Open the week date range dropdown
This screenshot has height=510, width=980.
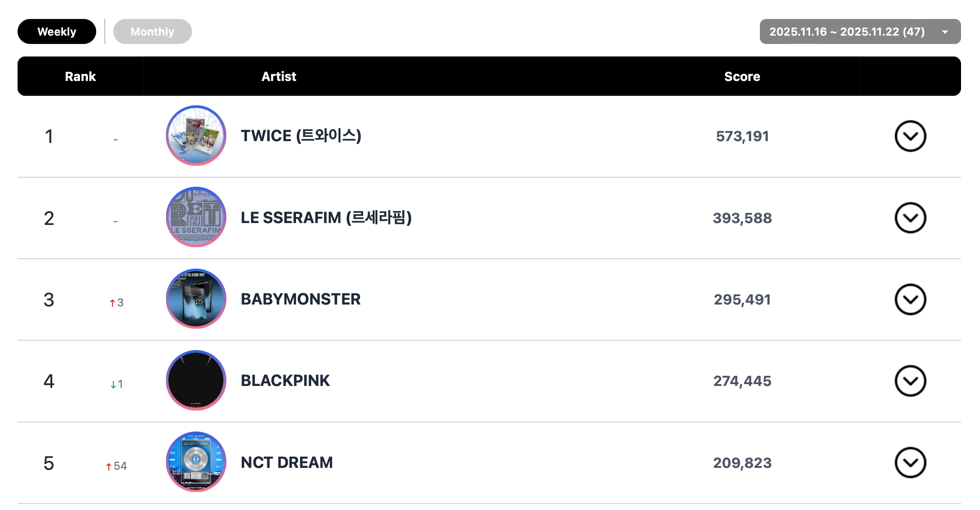tap(860, 31)
